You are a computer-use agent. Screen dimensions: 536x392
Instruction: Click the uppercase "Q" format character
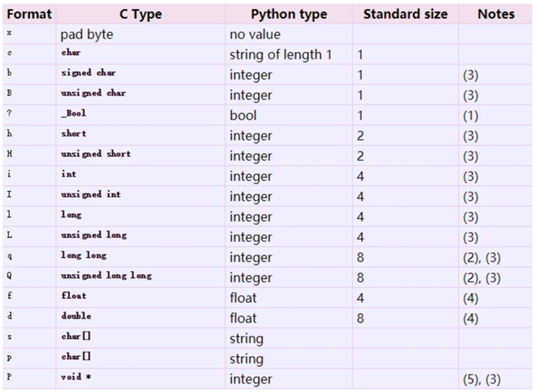(x=9, y=276)
